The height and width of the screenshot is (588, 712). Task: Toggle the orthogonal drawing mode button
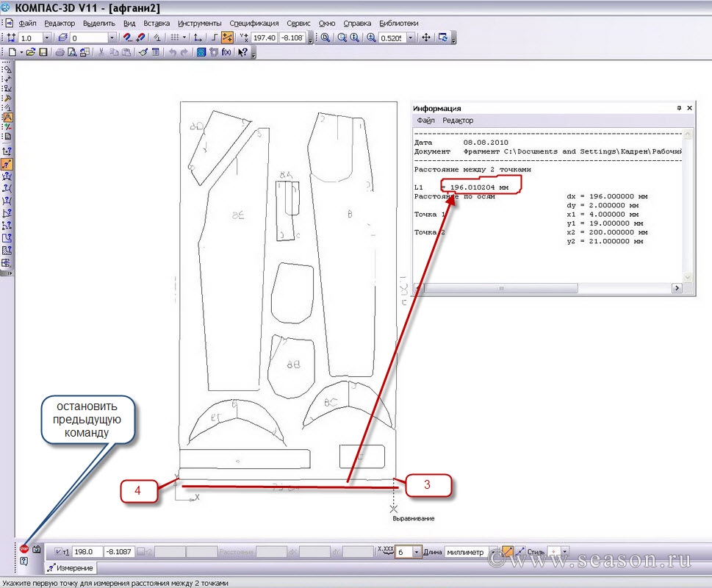click(213, 37)
